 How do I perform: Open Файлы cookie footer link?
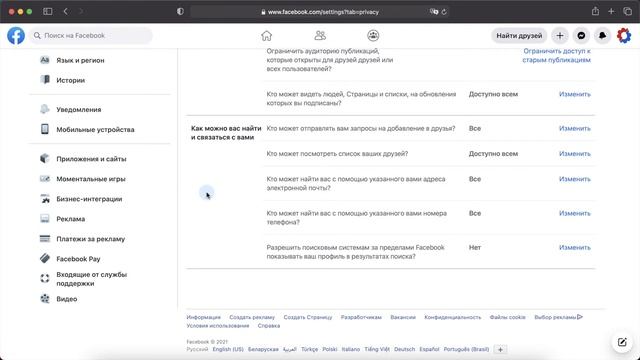pyautogui.click(x=507, y=317)
